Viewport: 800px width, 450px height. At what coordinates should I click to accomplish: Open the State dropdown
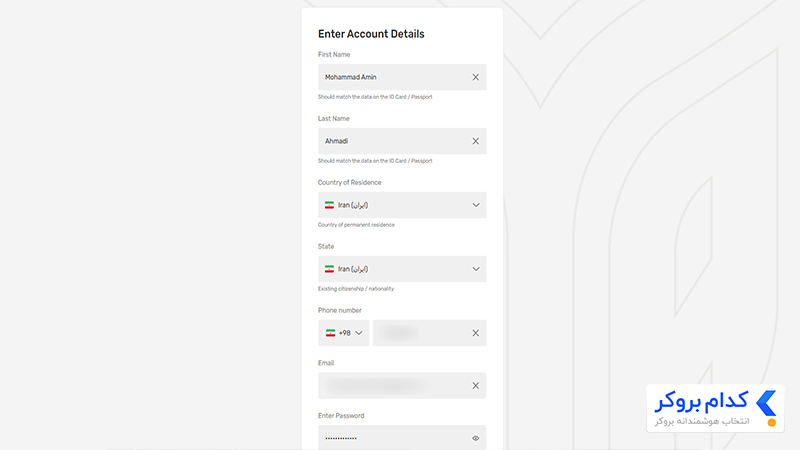(x=402, y=269)
